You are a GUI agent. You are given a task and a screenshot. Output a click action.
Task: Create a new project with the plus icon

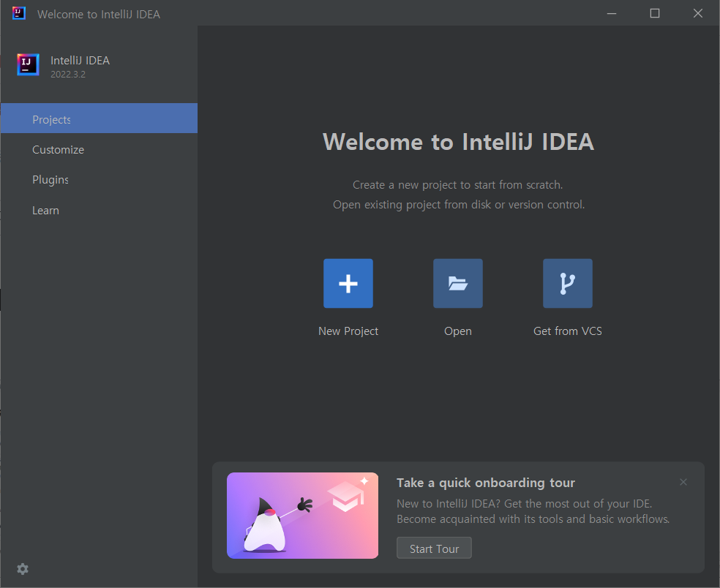tap(348, 283)
